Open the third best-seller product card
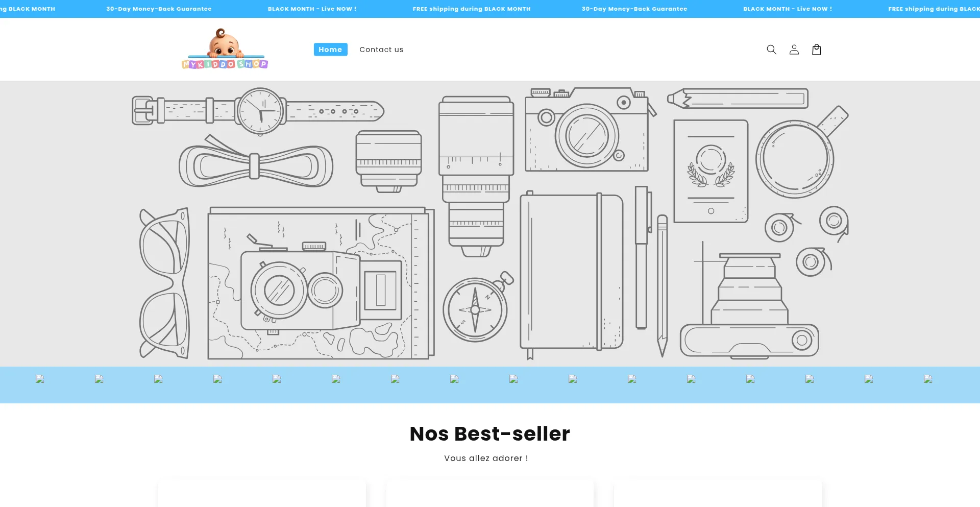 coord(717,493)
